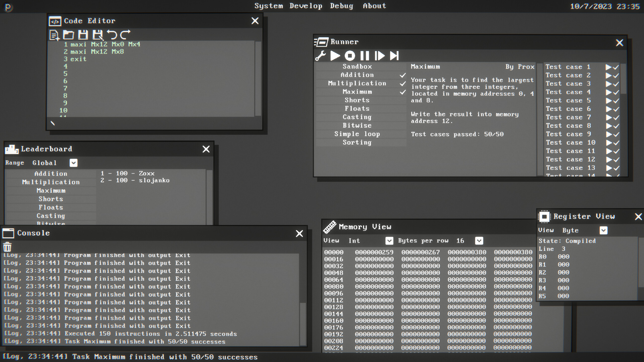Pause execution in the Runner

[364, 56]
